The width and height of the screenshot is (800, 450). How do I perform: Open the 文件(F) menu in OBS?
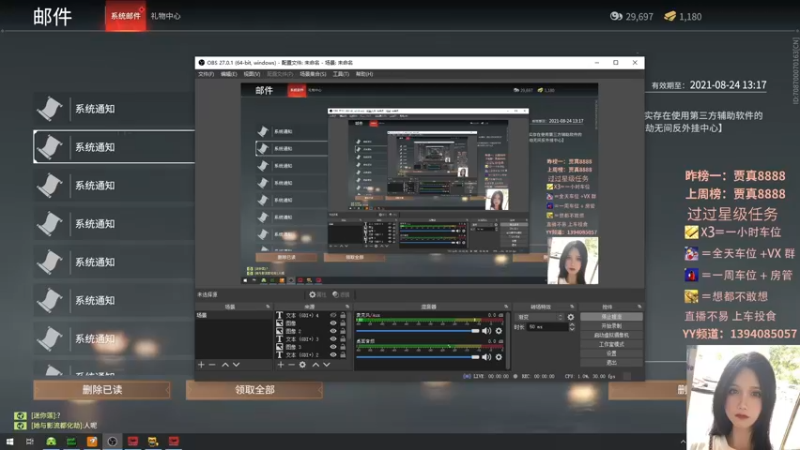click(x=206, y=74)
